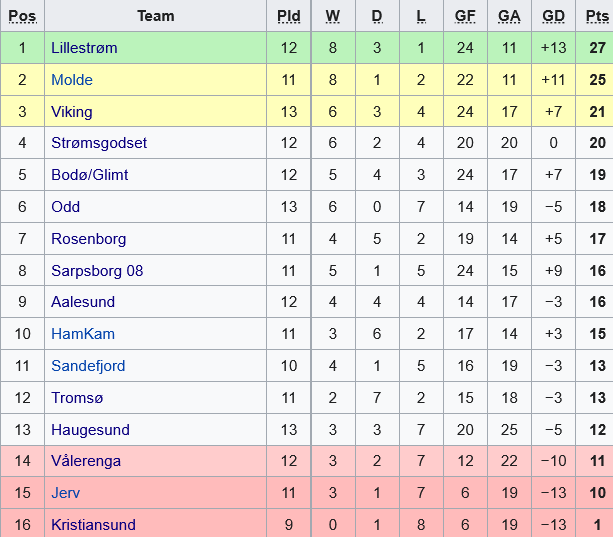
Task: Open the Aalesund team link
Action: [83, 302]
